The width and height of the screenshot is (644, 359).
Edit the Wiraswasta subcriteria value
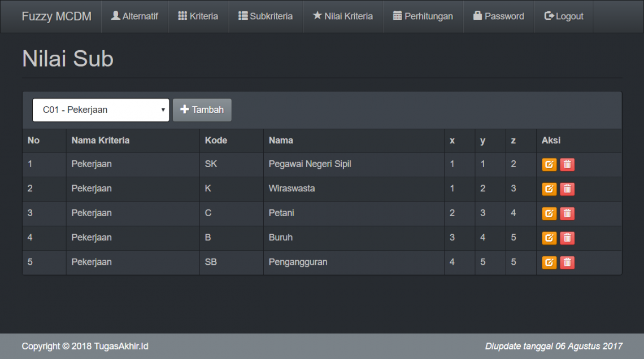(x=549, y=189)
